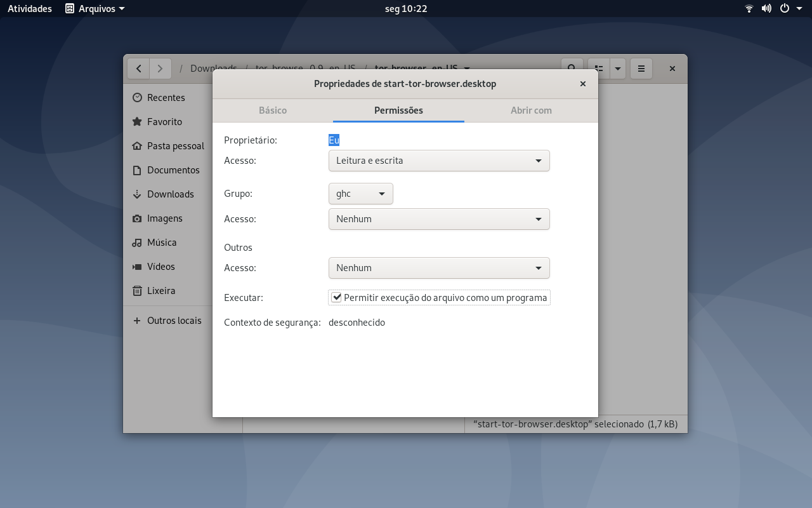The height and width of the screenshot is (508, 812).
Task: Open the Outros Acesso 'Nenhum' dropdown
Action: tap(439, 268)
